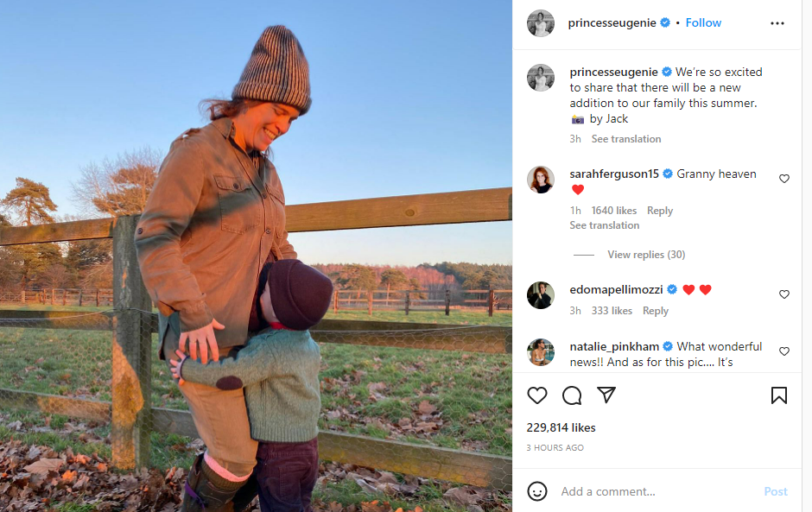Image resolution: width=812 pixels, height=512 pixels.
Task: Submit comment with the Post button
Action: tap(775, 491)
